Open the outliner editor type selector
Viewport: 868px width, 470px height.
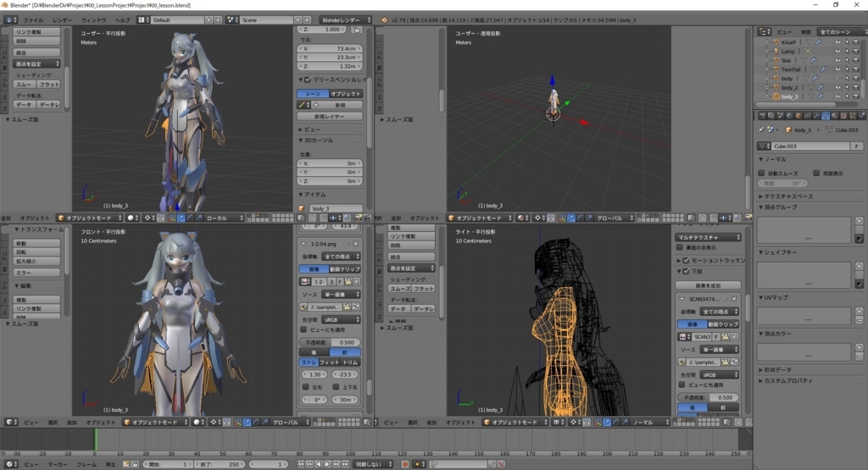point(765,31)
